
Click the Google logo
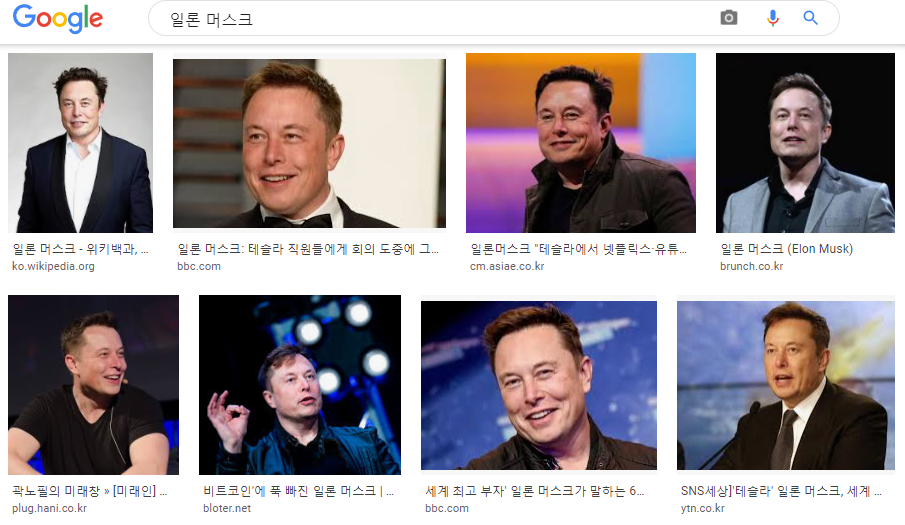tap(58, 18)
